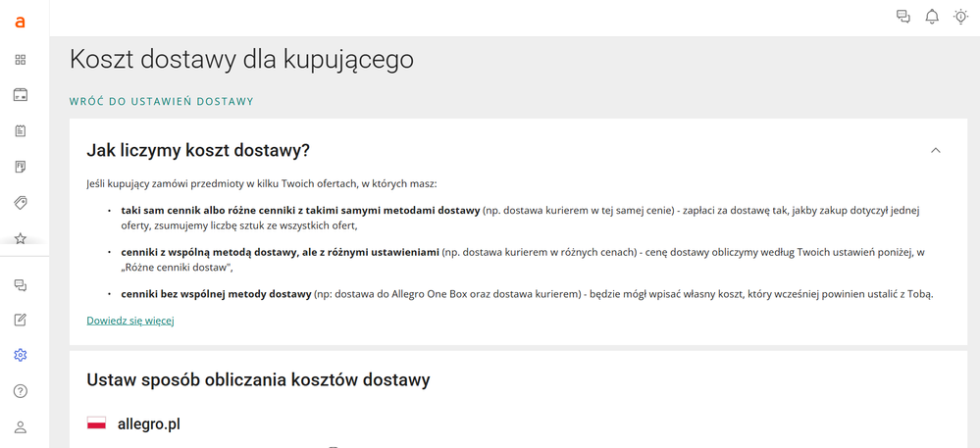Click the bookmarked document icon in the sidebar
The image size is (980, 448).
[21, 167]
